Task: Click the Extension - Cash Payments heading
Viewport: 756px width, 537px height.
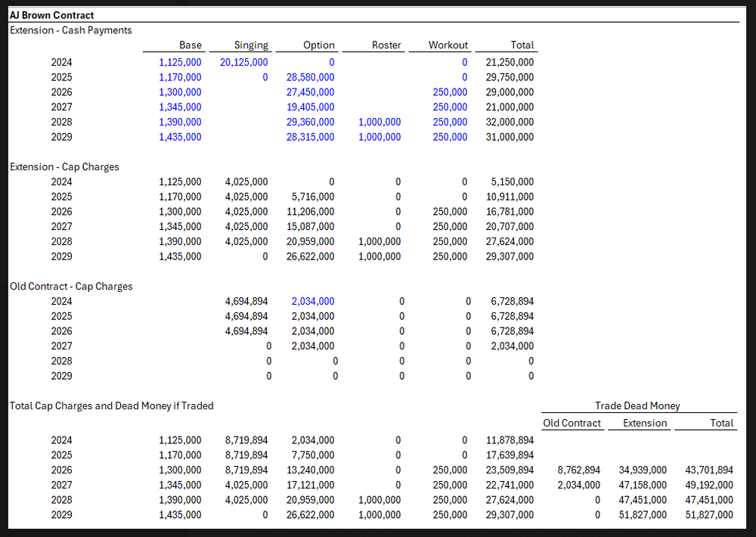Action: [70, 30]
